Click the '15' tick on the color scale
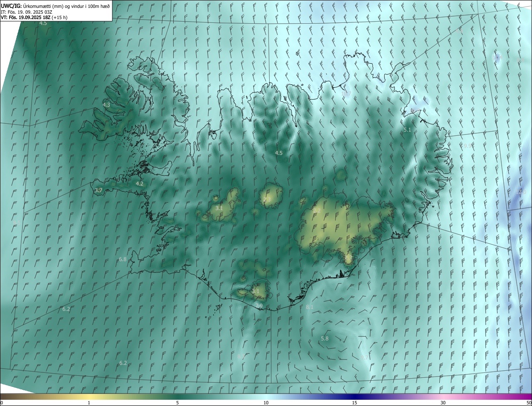 [355, 403]
